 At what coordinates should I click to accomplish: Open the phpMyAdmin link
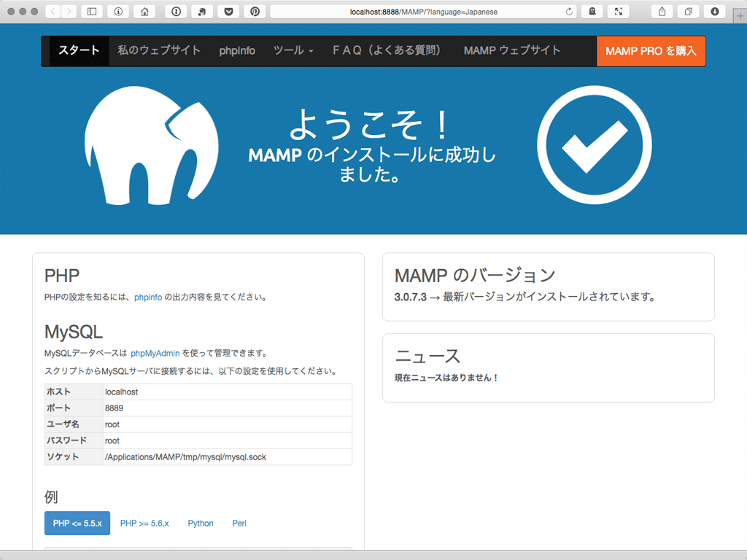[155, 354]
